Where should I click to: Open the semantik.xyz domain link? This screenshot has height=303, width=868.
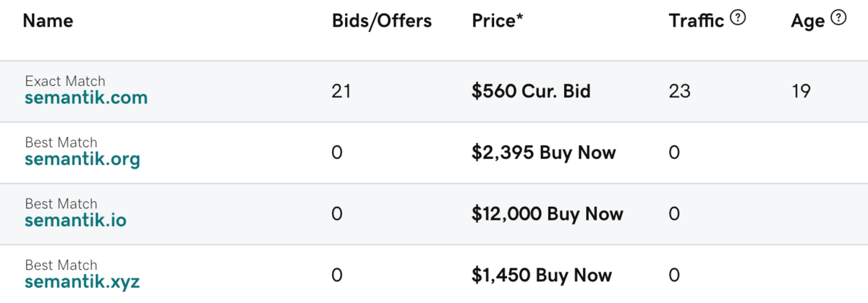[x=82, y=282]
